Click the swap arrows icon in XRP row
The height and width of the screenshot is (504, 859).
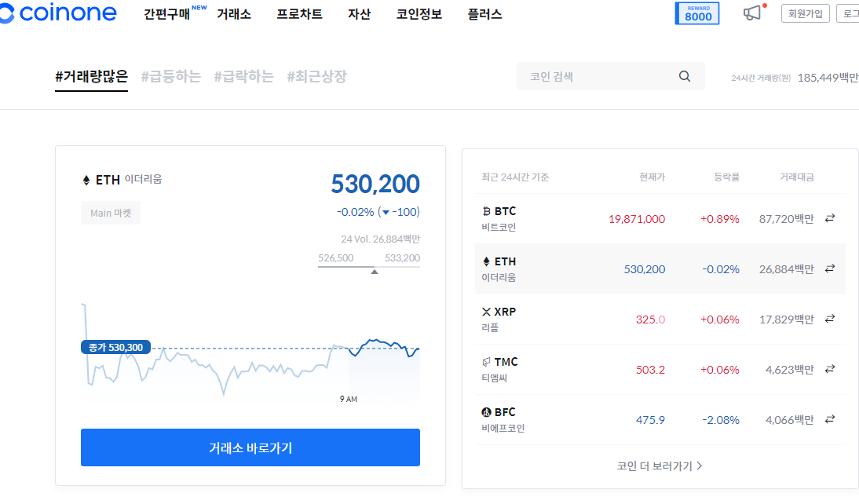tap(830, 319)
